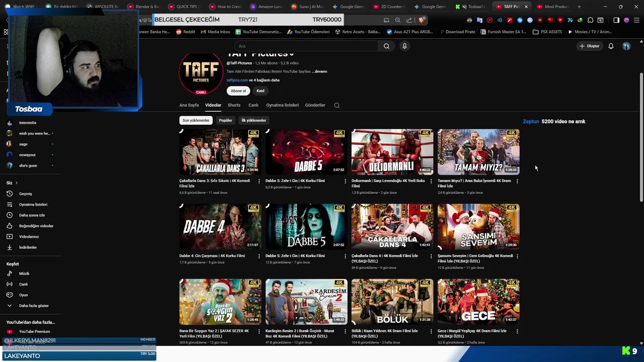644x362 pixels.
Task: Switch to the Tosbaa13 Kick browser tab
Action: (x=470, y=7)
